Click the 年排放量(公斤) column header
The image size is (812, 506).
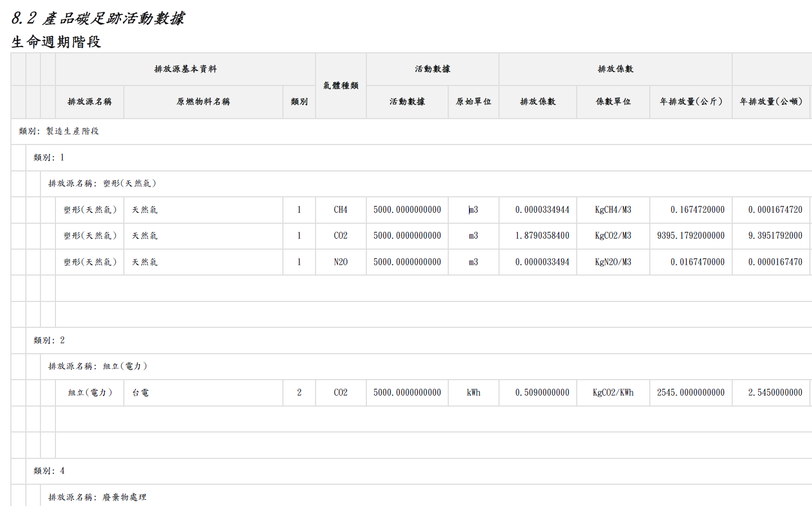point(691,102)
